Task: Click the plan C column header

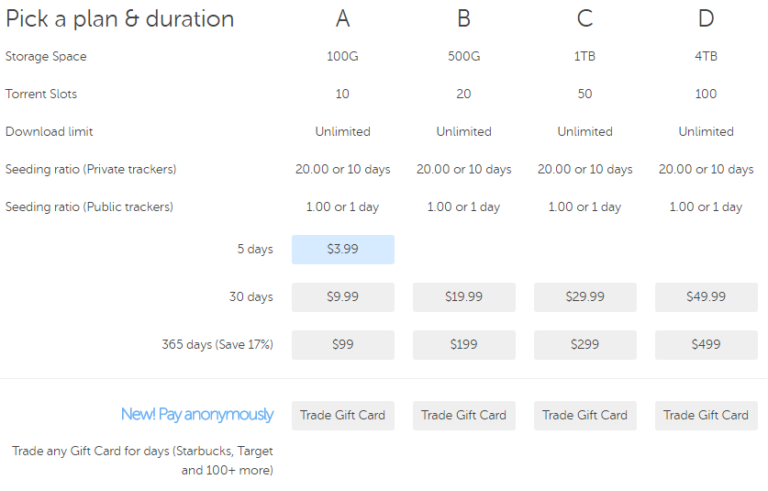Action: (585, 18)
